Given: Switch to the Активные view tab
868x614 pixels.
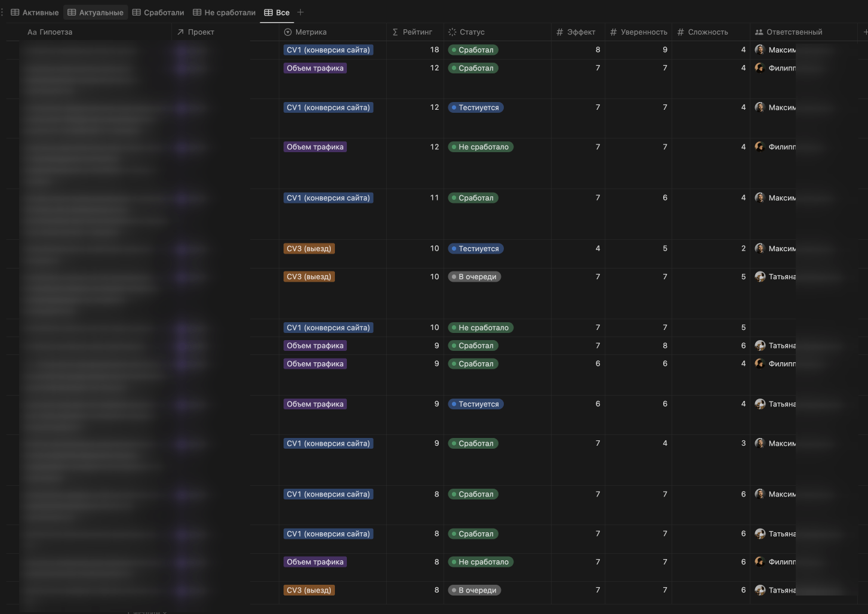Looking at the screenshot, I should 35,13.
